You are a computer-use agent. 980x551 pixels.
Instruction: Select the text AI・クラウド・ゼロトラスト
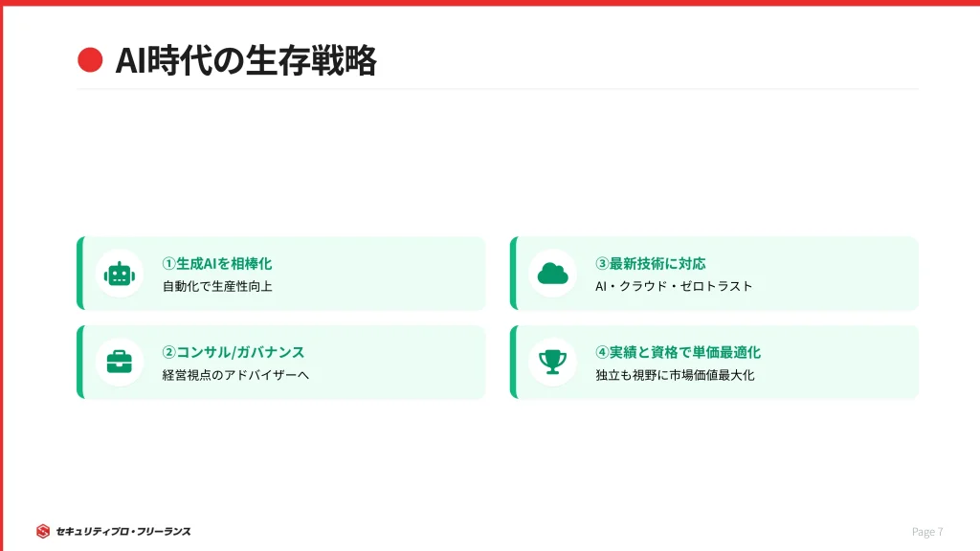(x=674, y=286)
